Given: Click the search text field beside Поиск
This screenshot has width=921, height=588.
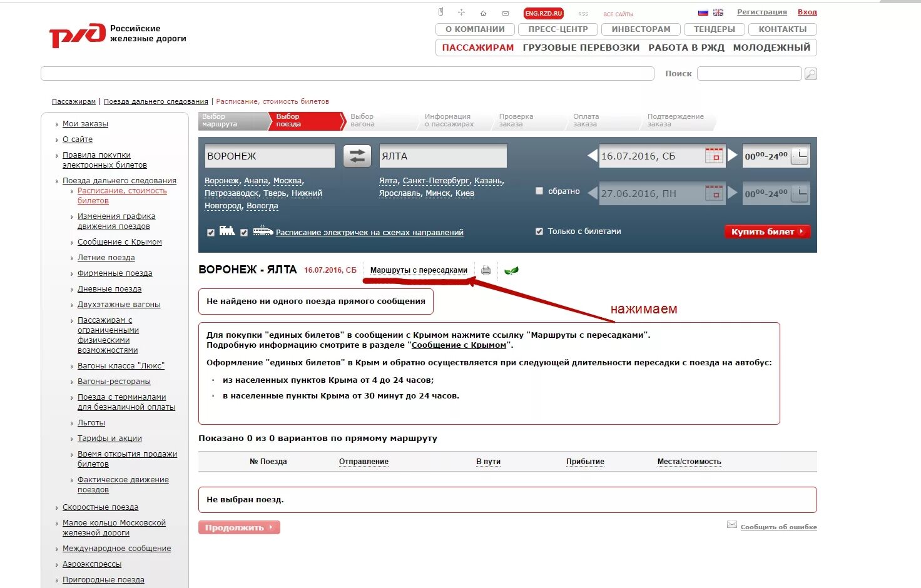Looking at the screenshot, I should [750, 74].
